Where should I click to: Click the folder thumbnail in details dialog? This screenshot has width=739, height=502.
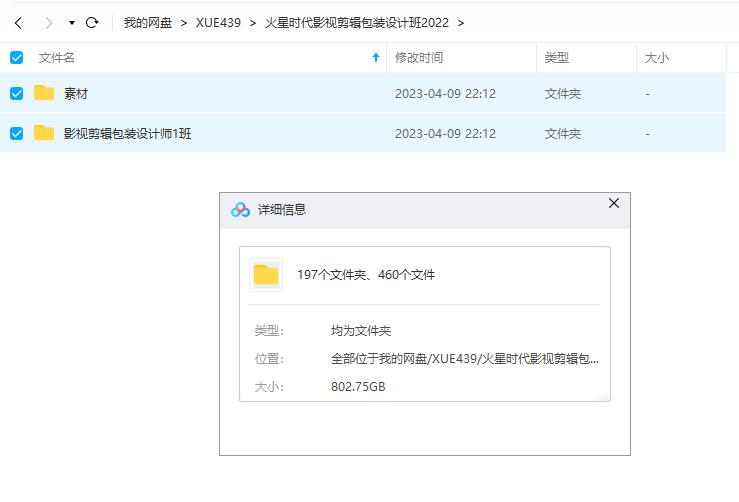(x=266, y=275)
